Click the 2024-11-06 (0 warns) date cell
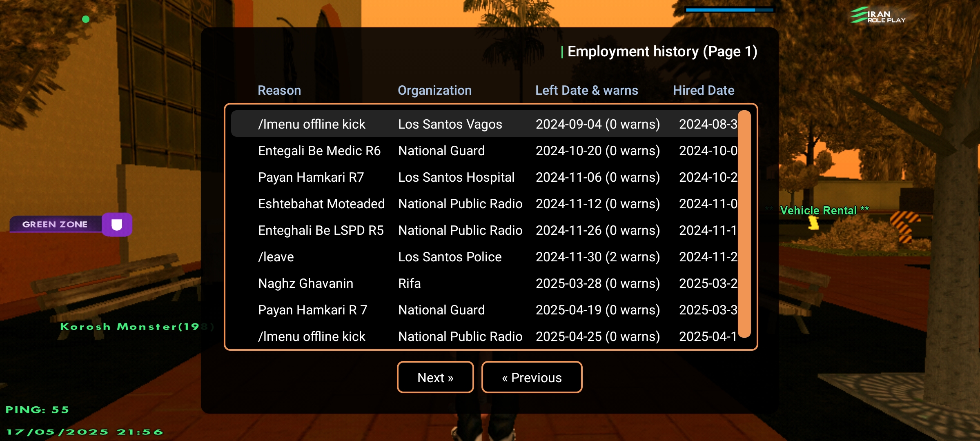The height and width of the screenshot is (441, 980). (597, 177)
